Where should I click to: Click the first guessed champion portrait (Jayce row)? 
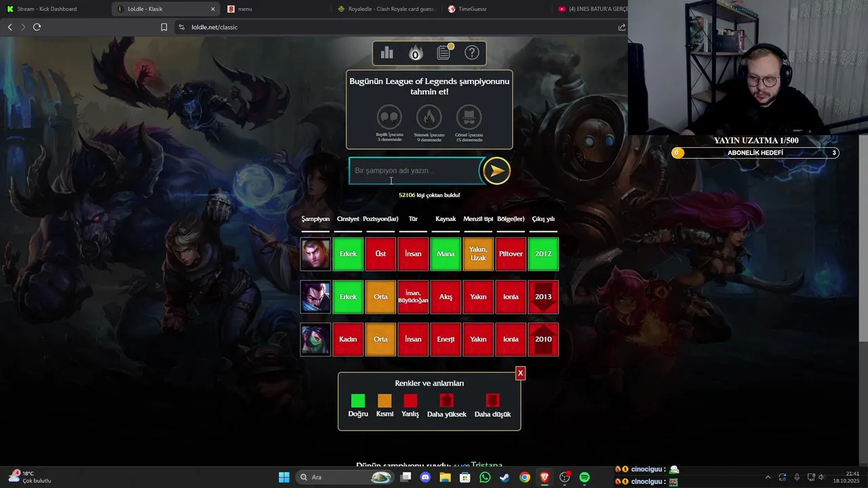click(315, 254)
